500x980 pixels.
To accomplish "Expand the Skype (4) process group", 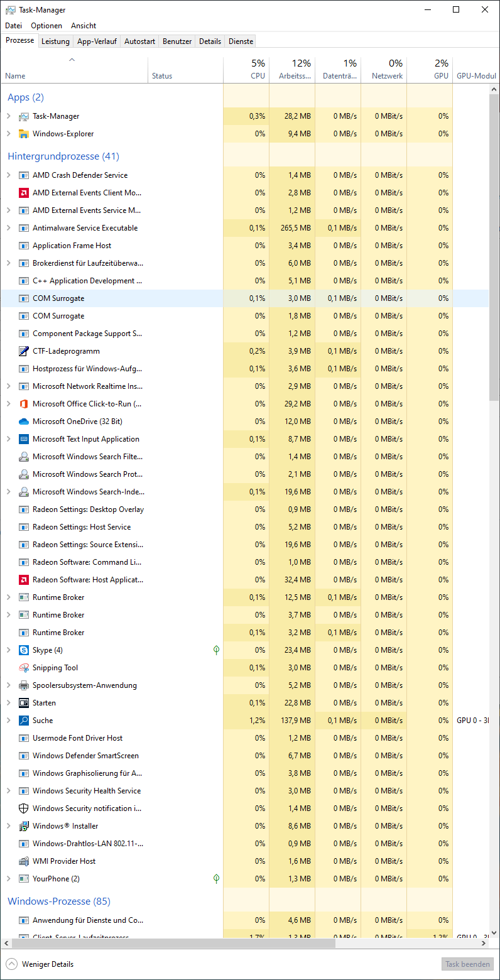I will coord(8,650).
